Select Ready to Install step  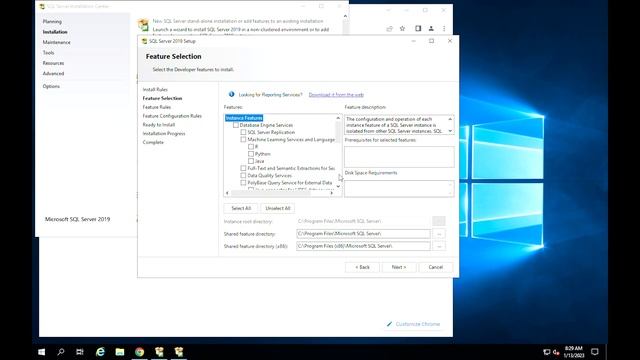pyautogui.click(x=159, y=124)
